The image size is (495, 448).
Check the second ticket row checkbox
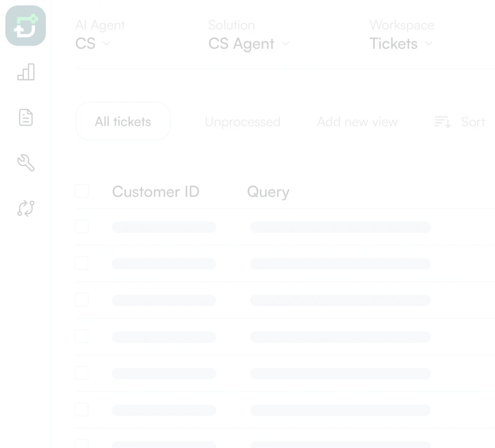click(x=82, y=263)
